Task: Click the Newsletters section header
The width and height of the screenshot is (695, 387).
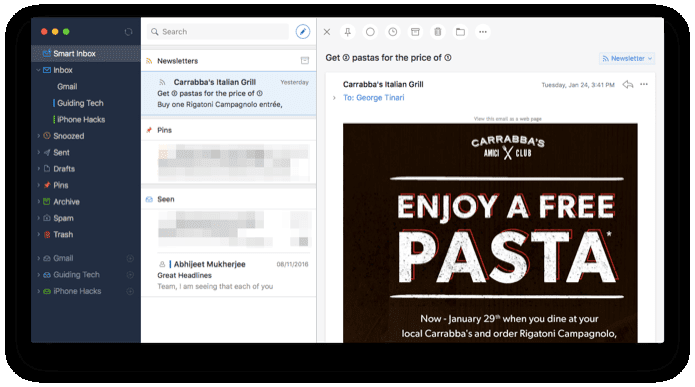Action: pos(229,61)
